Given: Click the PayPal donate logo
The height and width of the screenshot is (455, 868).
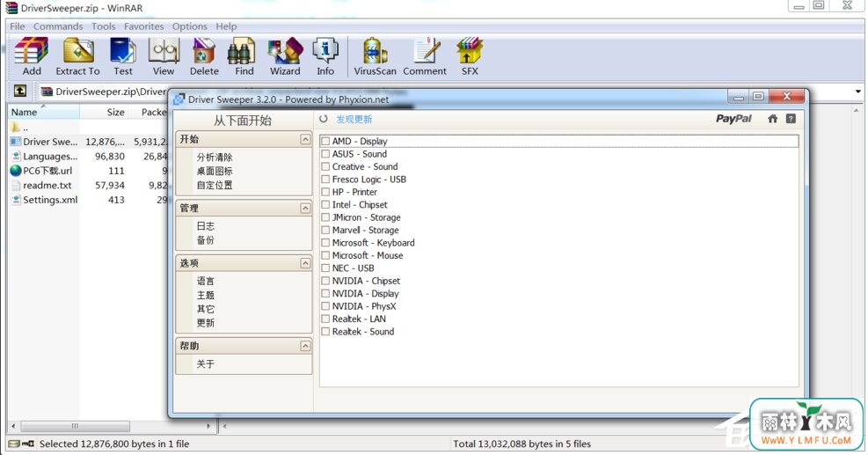Looking at the screenshot, I should point(733,119).
